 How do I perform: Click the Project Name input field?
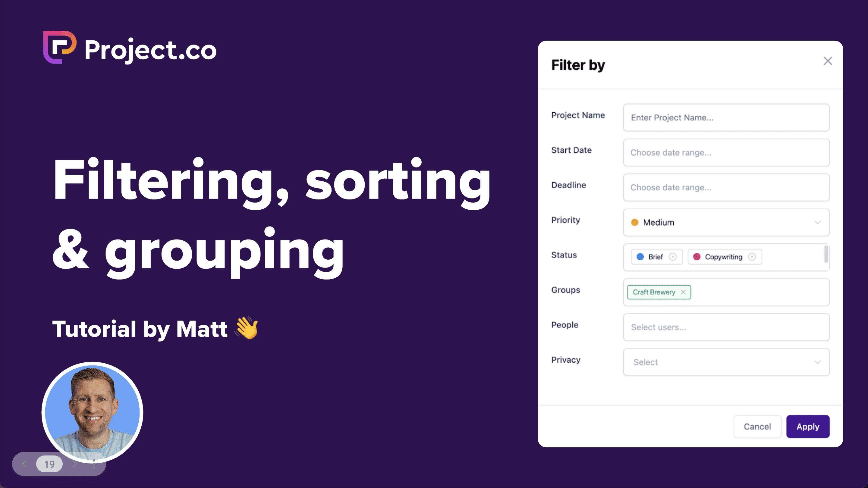pos(726,117)
